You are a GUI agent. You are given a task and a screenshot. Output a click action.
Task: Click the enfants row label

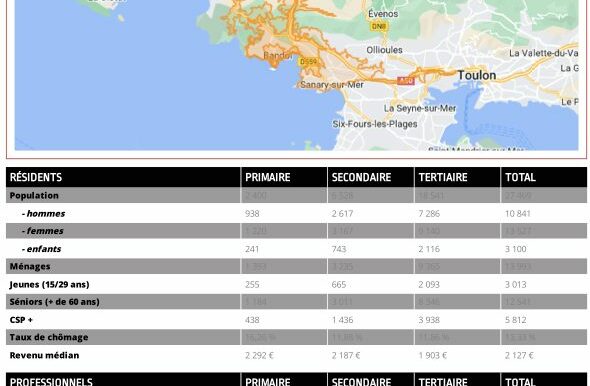point(41,249)
